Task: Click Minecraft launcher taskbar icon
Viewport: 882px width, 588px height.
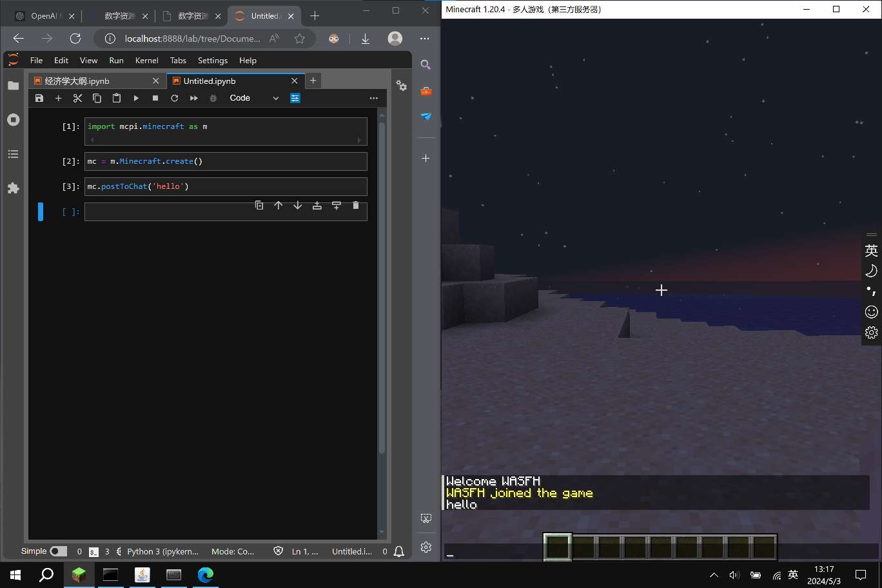Action: 79,574
